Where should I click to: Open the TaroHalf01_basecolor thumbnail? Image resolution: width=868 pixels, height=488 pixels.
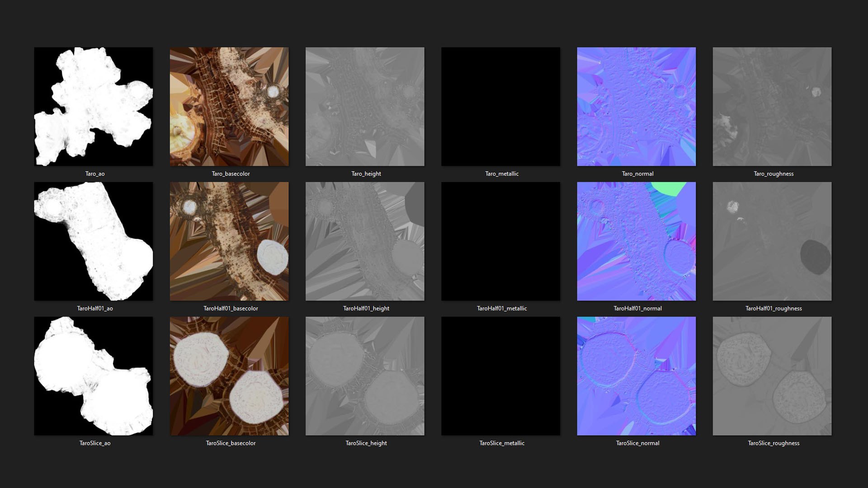click(x=229, y=241)
